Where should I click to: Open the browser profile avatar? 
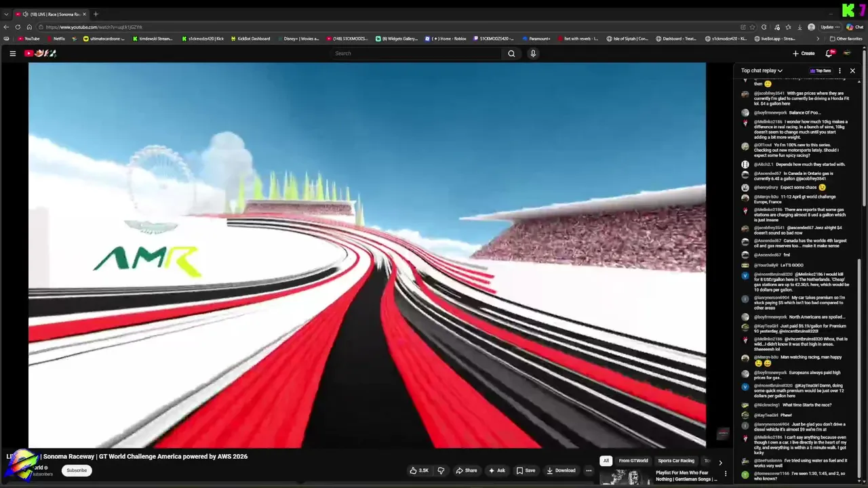tap(811, 27)
